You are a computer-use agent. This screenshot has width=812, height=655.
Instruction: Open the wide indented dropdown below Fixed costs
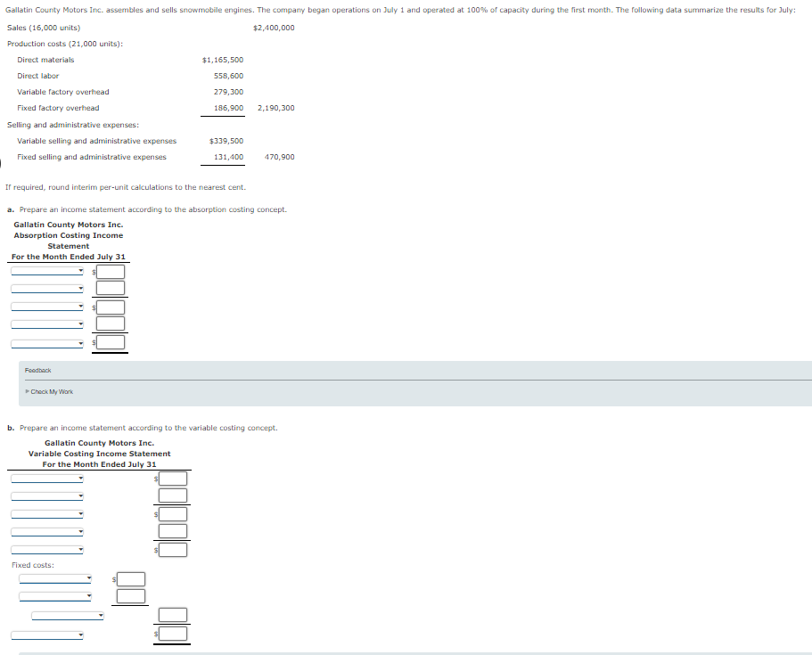coord(67,614)
